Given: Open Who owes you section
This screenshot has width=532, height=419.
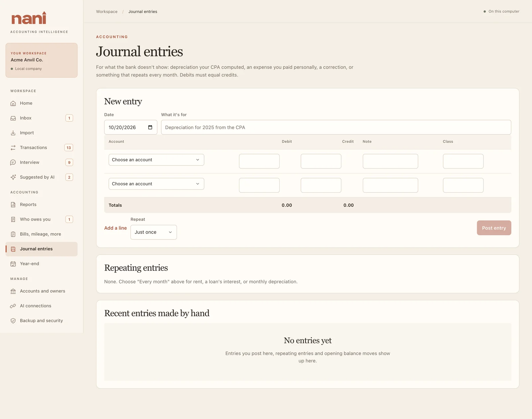Looking at the screenshot, I should click(42, 219).
